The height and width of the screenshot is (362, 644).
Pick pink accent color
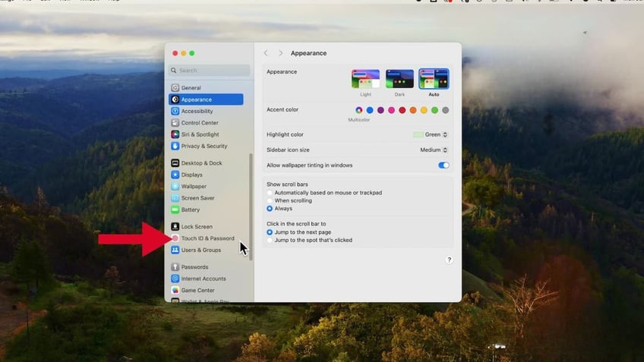tap(391, 110)
